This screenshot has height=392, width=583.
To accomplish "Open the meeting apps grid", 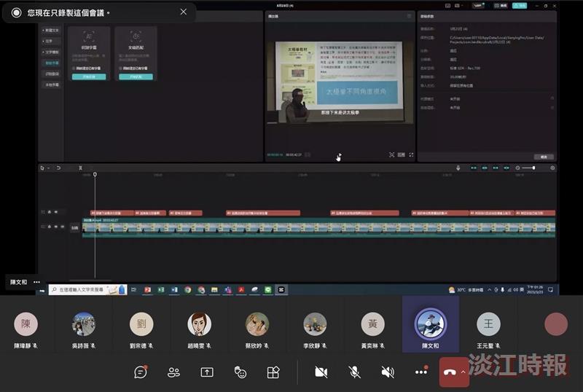I will [x=273, y=372].
